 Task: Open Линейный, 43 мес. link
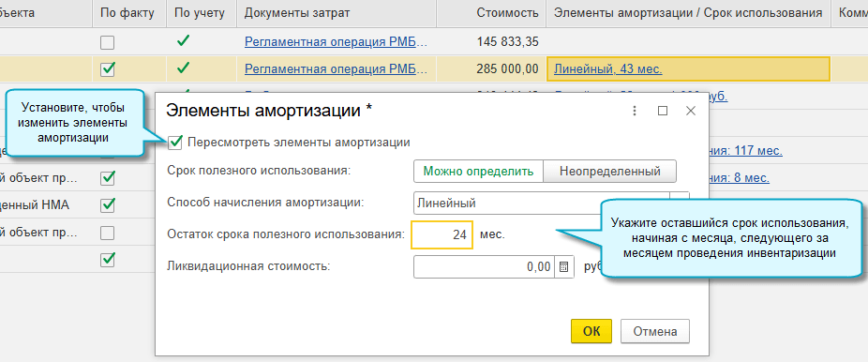(607, 69)
